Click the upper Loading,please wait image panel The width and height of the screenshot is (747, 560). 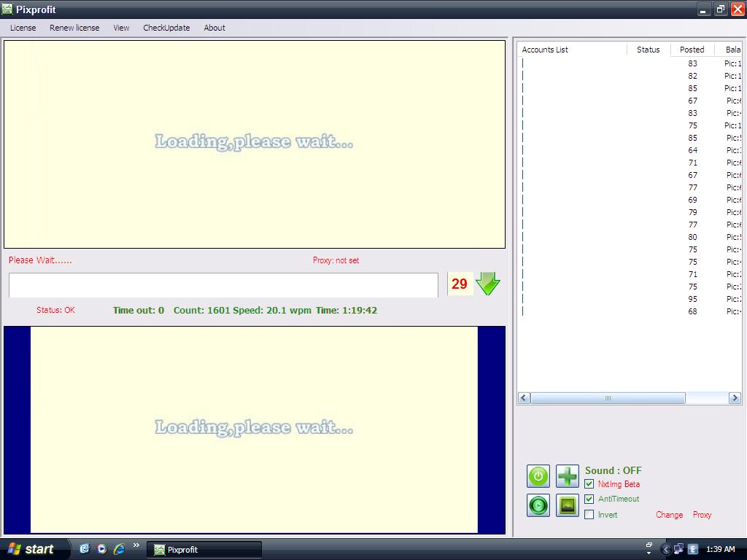click(255, 144)
